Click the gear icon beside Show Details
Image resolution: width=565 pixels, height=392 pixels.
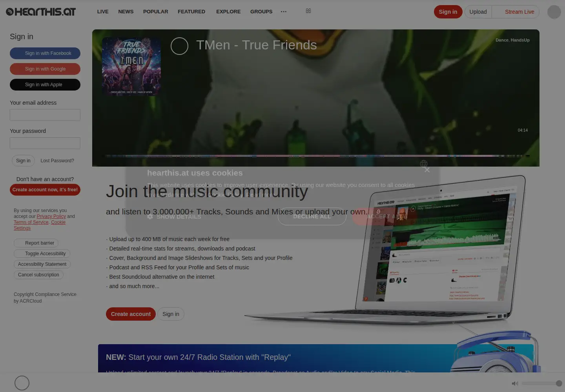tap(150, 216)
